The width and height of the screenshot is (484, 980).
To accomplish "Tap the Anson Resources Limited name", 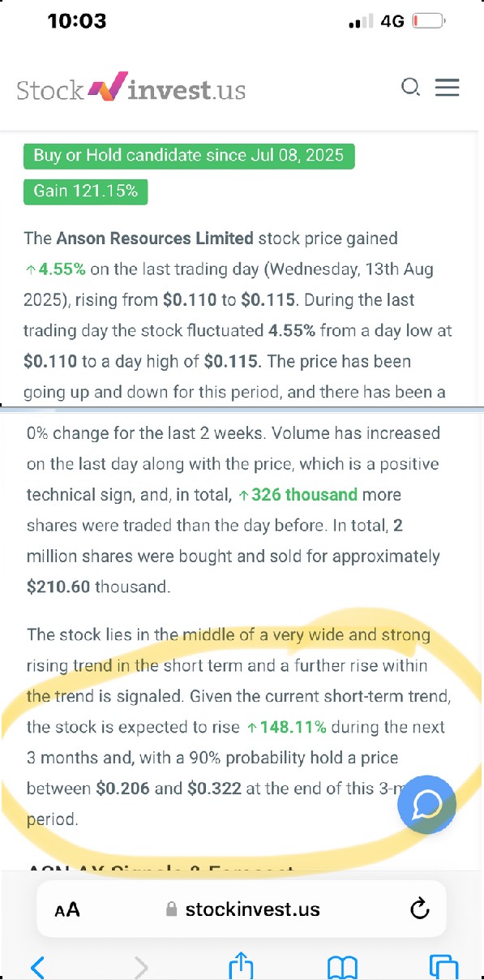I will point(155,239).
